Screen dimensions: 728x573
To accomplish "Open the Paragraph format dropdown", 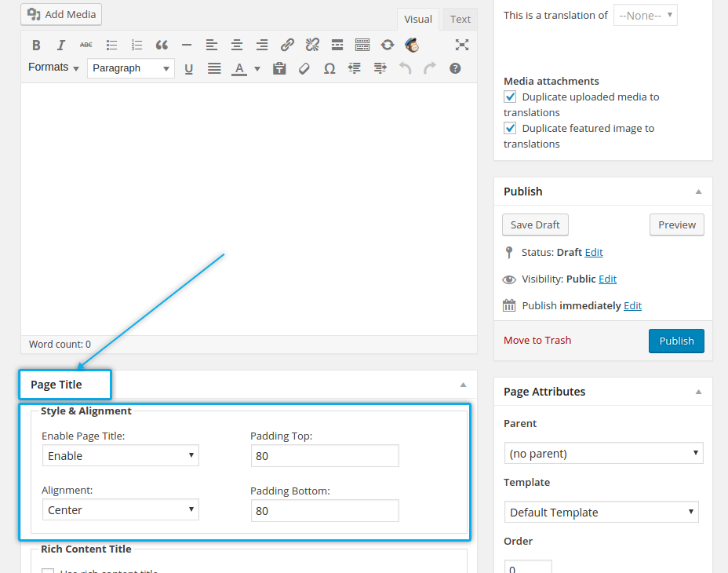I will [130, 68].
